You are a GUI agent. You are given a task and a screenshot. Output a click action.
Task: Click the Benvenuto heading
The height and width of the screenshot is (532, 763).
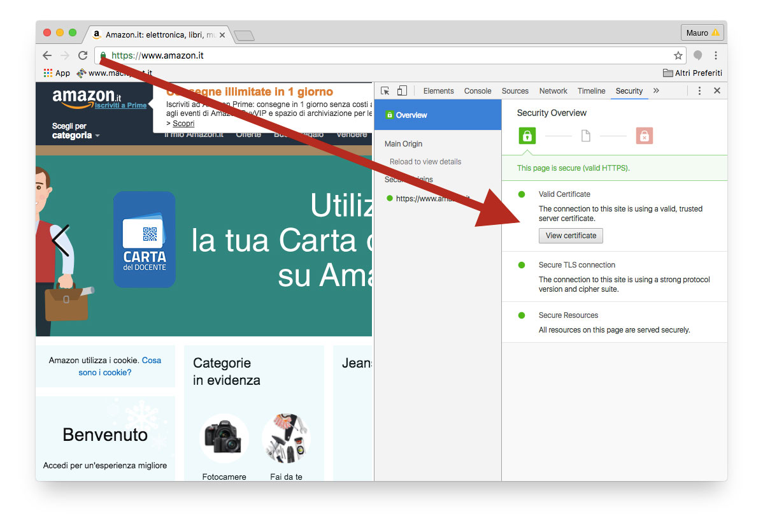pos(105,435)
